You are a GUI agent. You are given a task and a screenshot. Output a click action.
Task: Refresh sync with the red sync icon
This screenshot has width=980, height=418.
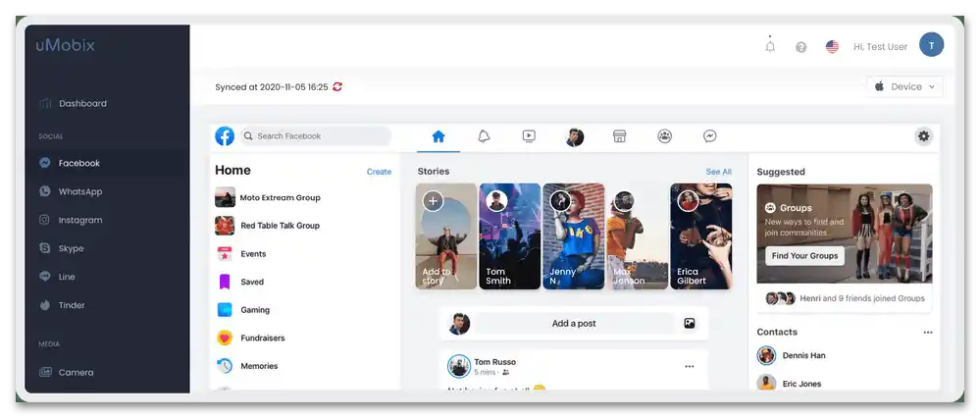point(337,87)
